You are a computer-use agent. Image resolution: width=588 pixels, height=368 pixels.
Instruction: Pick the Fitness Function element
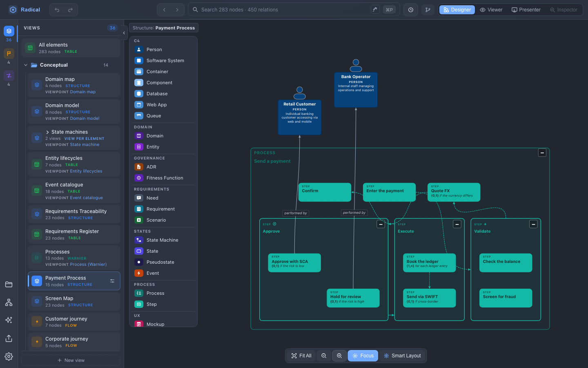(163, 178)
